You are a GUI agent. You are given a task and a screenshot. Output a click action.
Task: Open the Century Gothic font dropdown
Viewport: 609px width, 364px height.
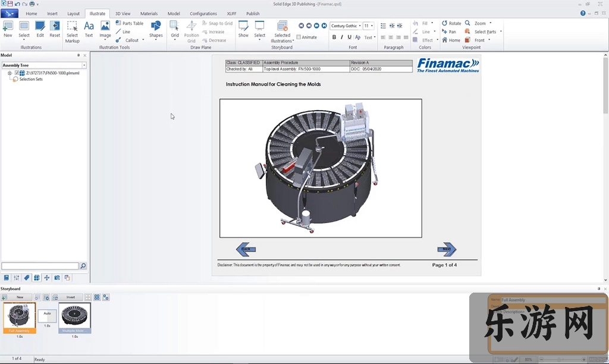pos(360,26)
